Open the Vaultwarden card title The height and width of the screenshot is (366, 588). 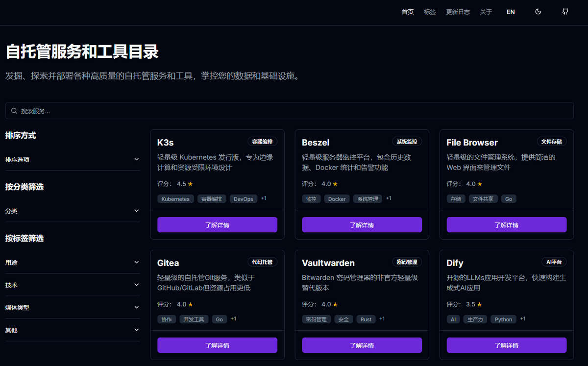tap(328, 263)
